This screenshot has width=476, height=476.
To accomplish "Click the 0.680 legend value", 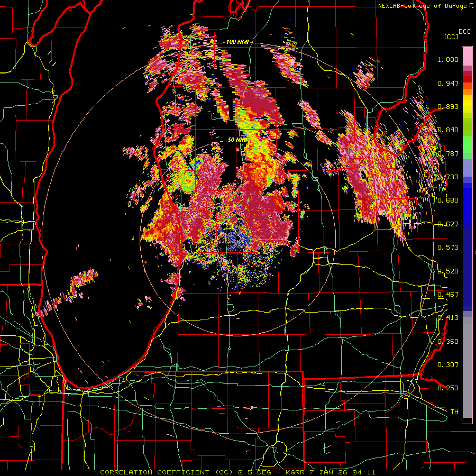I will click(x=448, y=200).
